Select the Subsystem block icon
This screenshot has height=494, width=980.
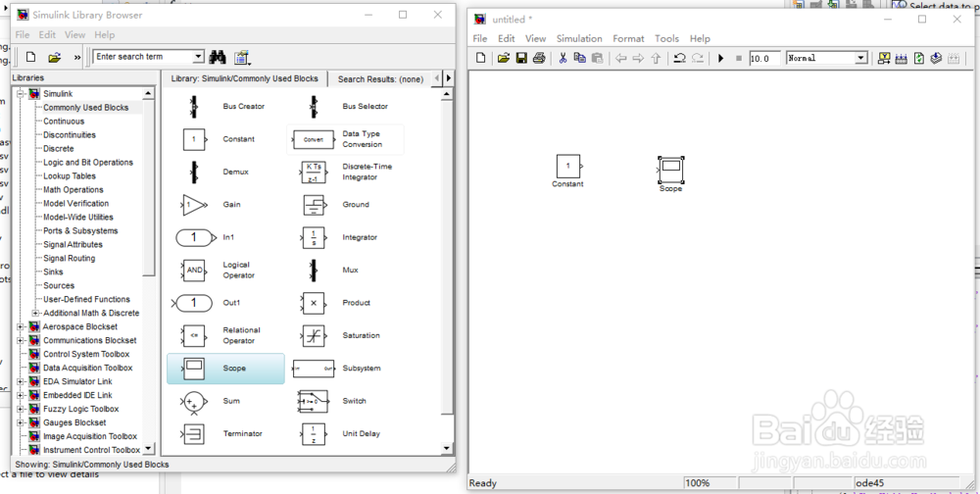[x=314, y=369]
